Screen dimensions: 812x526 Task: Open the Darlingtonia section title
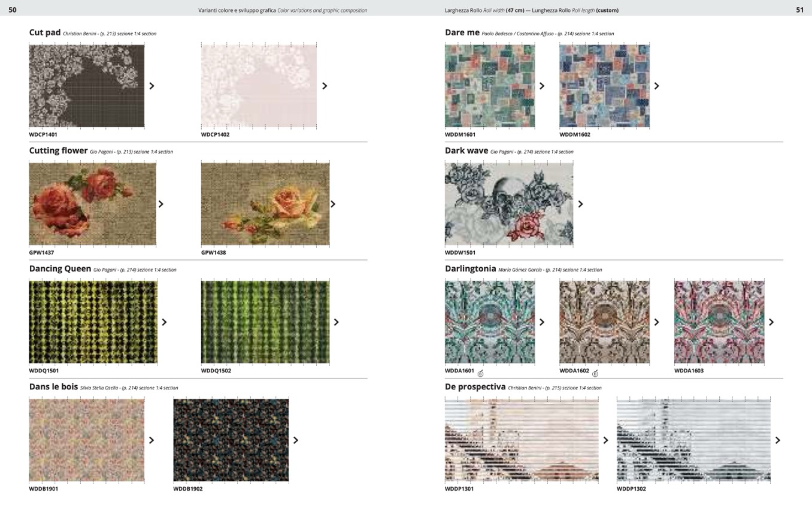pyautogui.click(x=470, y=268)
